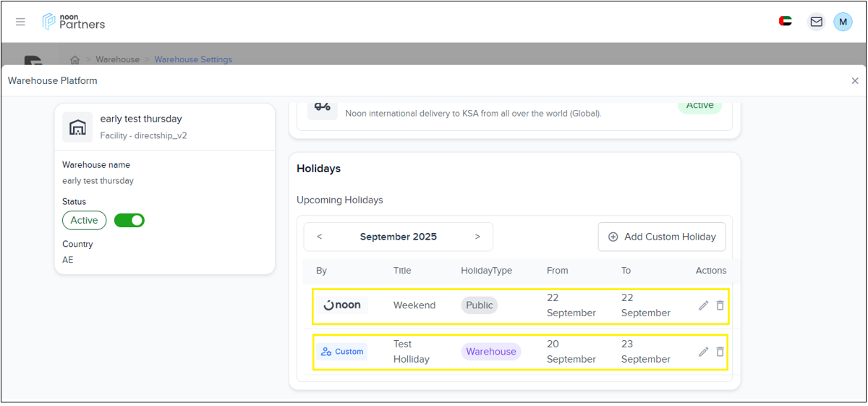Click the home breadcrumb icon
Viewport: 868px width, 406px height.
(75, 59)
